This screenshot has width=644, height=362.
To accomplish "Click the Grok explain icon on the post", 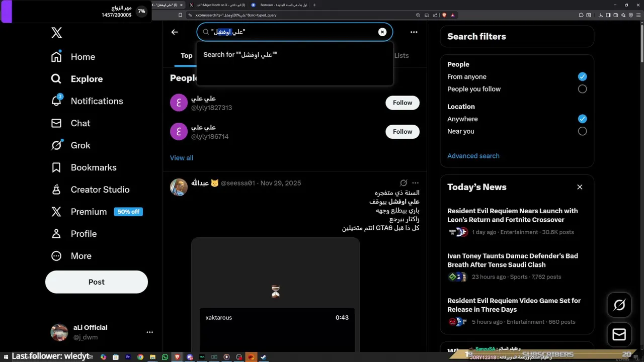I will [x=404, y=183].
